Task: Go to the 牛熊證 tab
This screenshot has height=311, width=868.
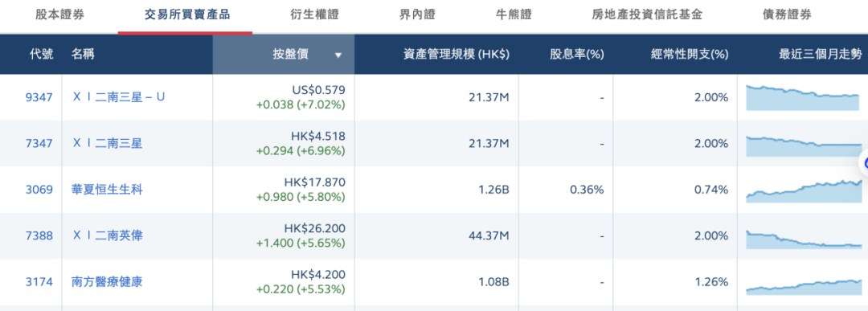Action: [x=513, y=15]
